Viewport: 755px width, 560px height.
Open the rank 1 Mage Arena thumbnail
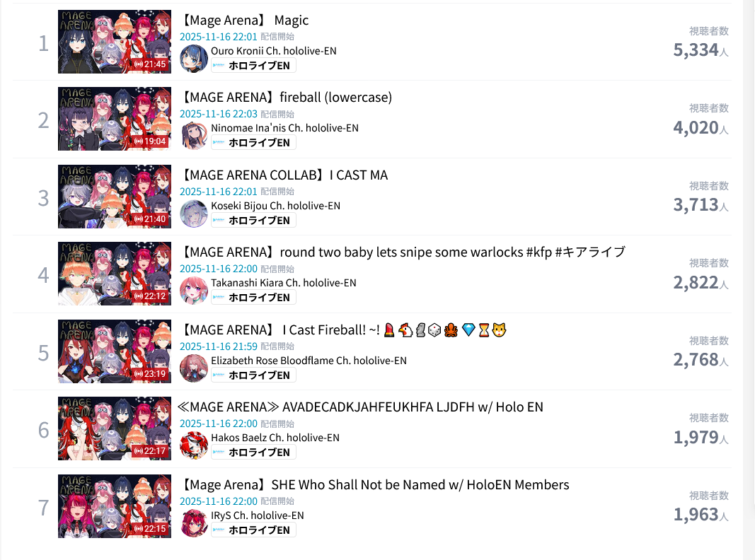(115, 42)
